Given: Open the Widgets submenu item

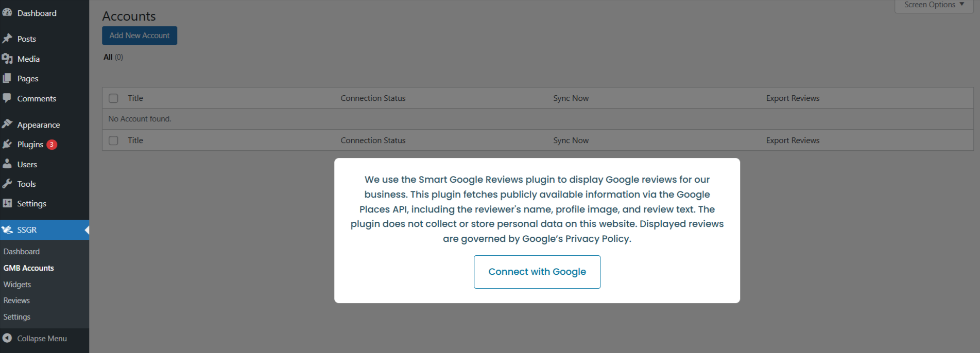Looking at the screenshot, I should point(17,284).
